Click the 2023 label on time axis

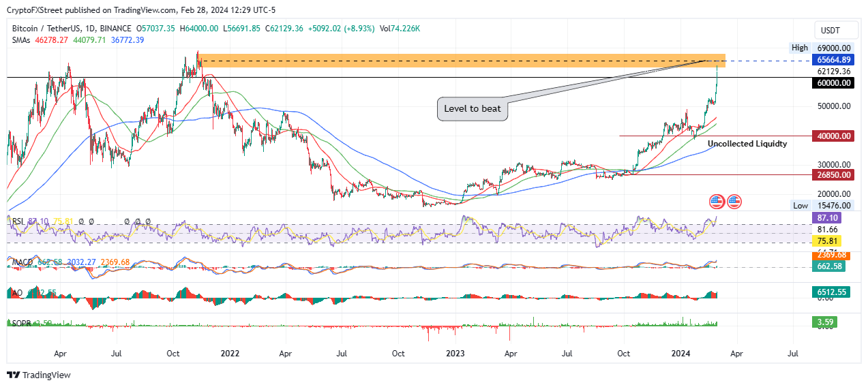pos(455,354)
